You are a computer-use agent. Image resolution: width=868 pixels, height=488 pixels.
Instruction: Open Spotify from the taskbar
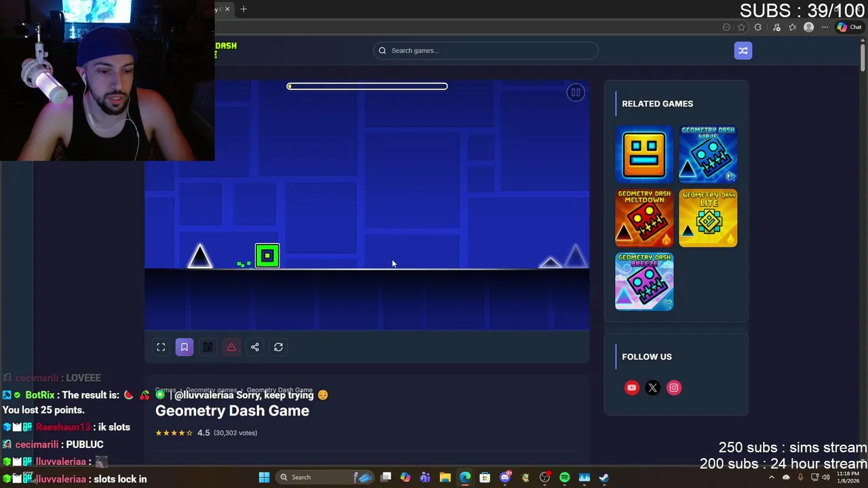pyautogui.click(x=564, y=477)
